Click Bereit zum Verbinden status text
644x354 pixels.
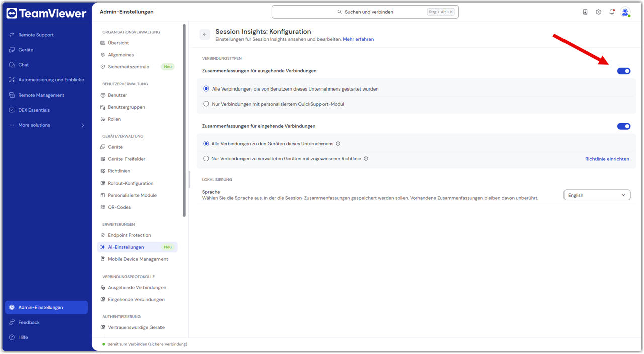147,344
